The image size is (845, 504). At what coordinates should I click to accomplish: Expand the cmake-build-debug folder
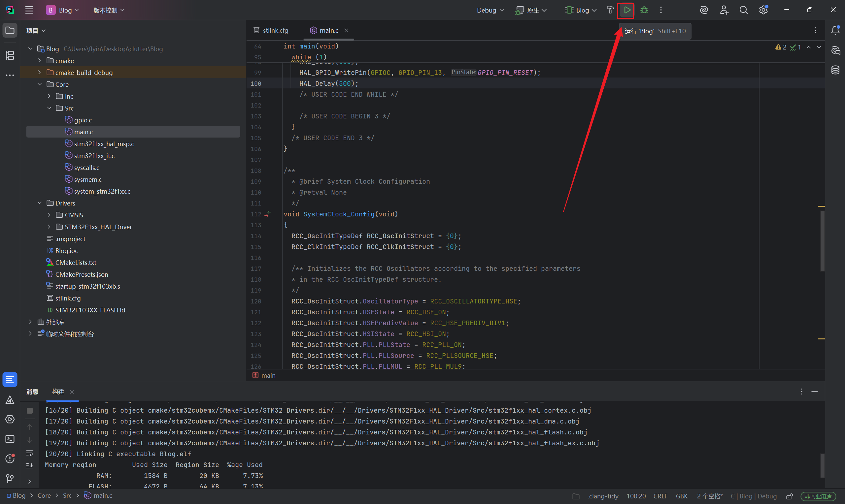coord(39,72)
